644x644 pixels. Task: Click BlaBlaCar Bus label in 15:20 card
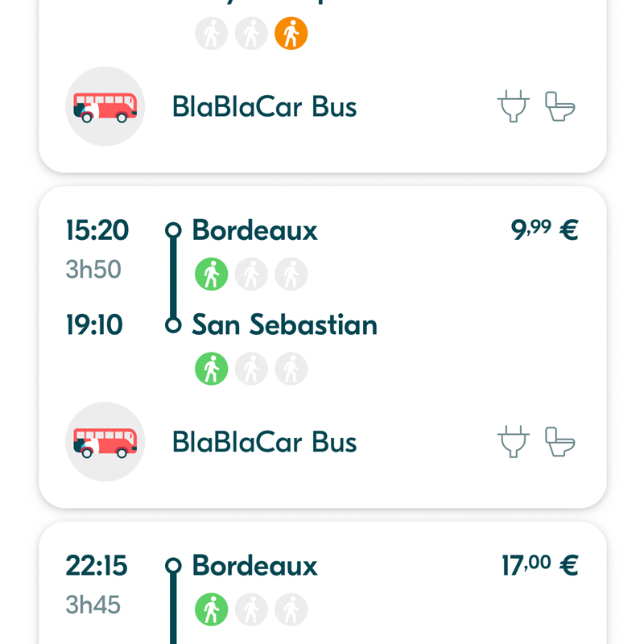264,442
